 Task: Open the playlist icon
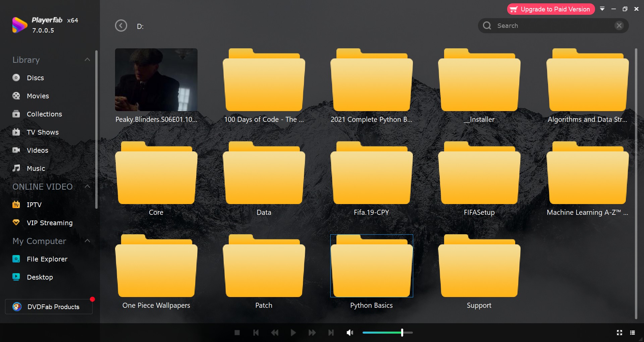tap(633, 333)
